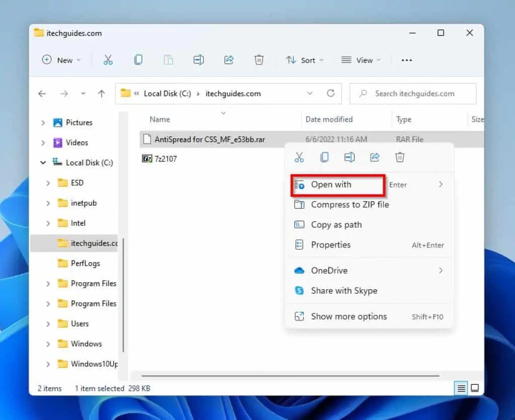Click Show more options in the context menu

point(349,316)
